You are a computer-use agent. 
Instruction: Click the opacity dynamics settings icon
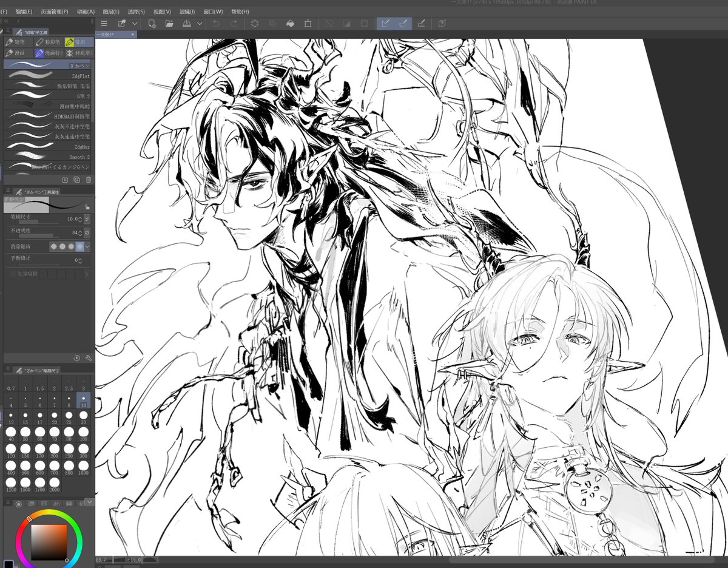[x=87, y=233]
